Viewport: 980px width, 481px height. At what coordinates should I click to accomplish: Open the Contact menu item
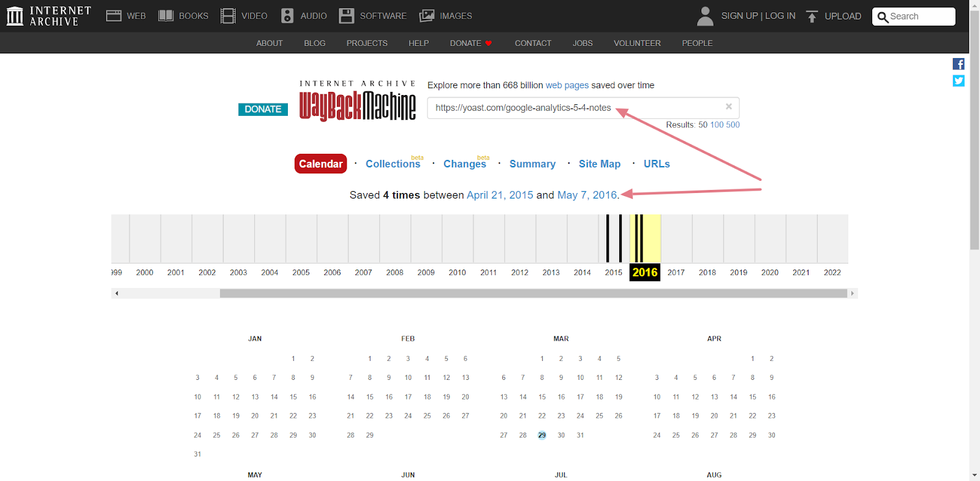point(533,43)
